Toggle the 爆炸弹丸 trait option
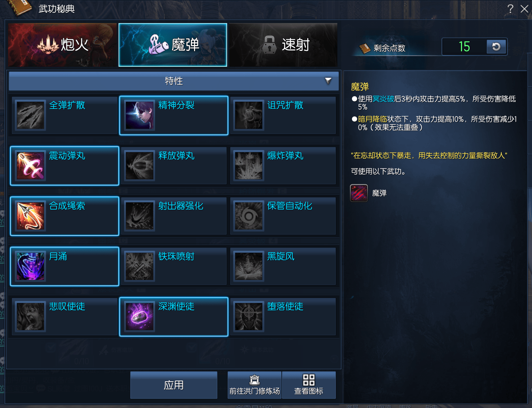532x408 pixels. click(283, 166)
